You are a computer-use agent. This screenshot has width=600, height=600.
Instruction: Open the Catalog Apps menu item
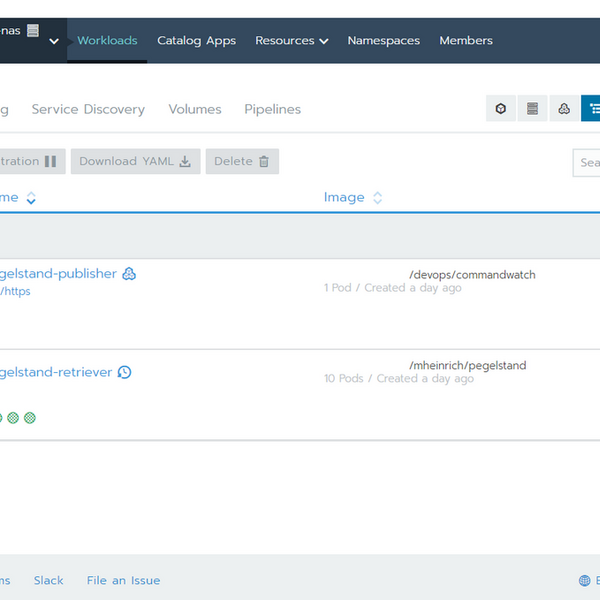click(196, 41)
